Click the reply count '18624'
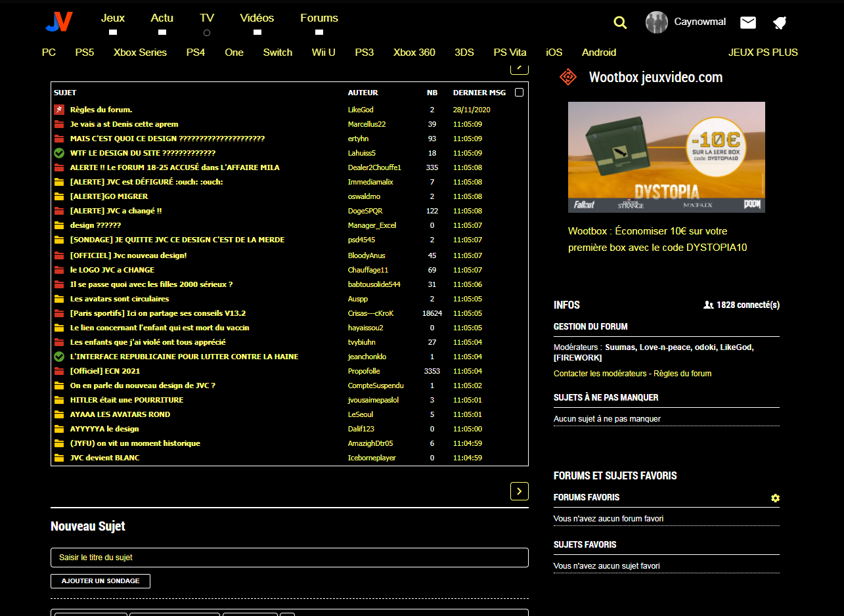 pyautogui.click(x=432, y=313)
